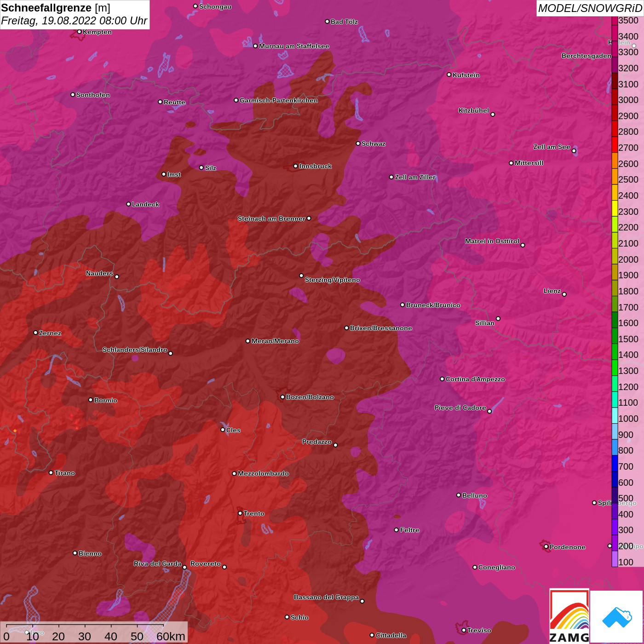Image resolution: width=644 pixels, height=644 pixels.
Task: Click the 'Kitzbühel' label
Action: pyautogui.click(x=474, y=110)
